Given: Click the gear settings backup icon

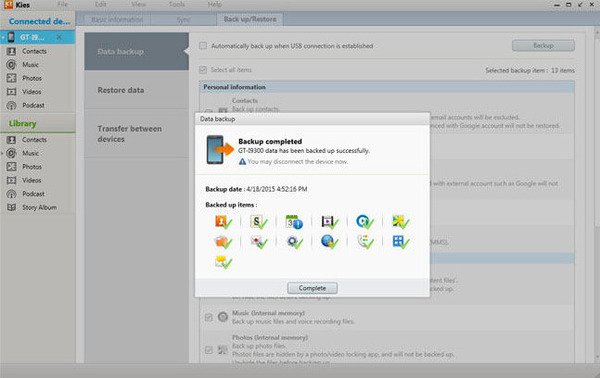Looking at the screenshot, I should tap(294, 241).
